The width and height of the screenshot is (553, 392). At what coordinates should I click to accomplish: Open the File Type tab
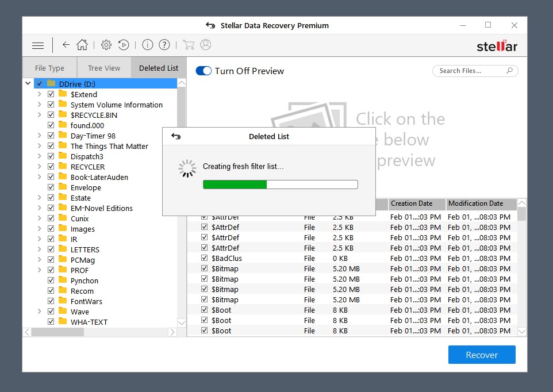click(x=49, y=67)
